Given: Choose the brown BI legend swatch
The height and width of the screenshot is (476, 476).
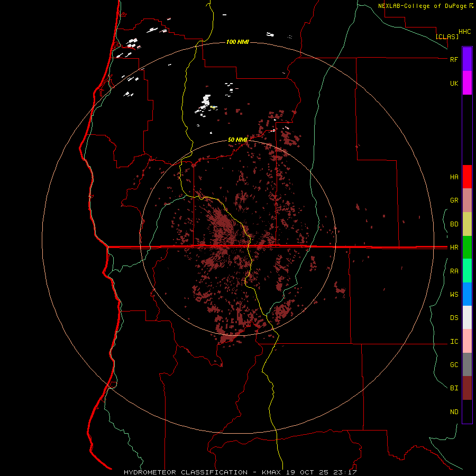Looking at the screenshot, I should (x=467, y=388).
